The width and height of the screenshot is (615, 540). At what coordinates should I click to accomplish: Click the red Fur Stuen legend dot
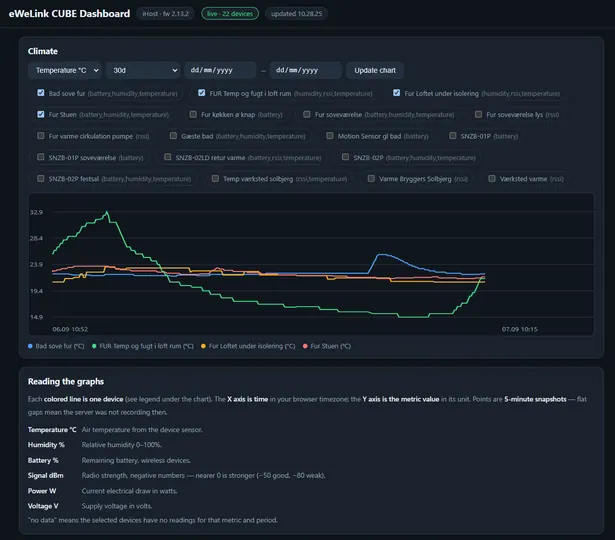[305, 346]
